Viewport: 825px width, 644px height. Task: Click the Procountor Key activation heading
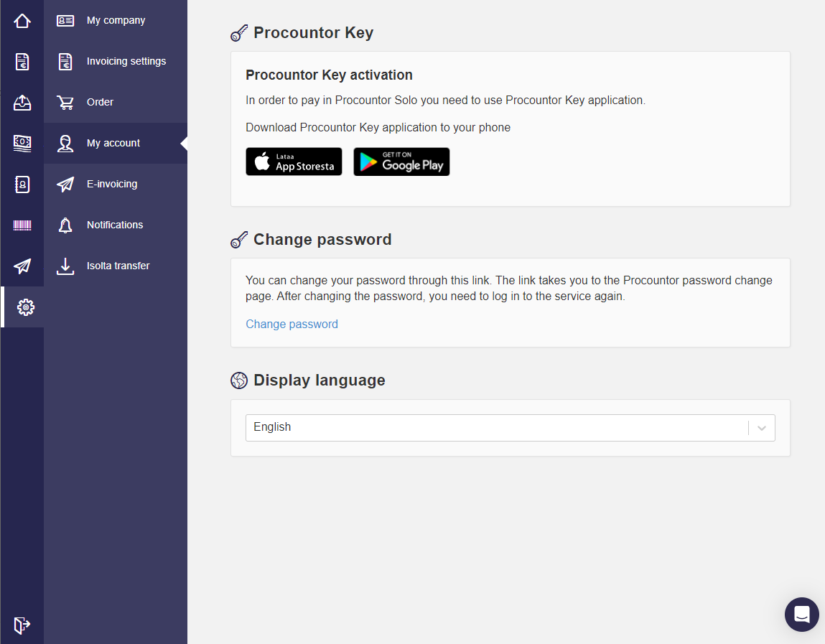click(329, 75)
